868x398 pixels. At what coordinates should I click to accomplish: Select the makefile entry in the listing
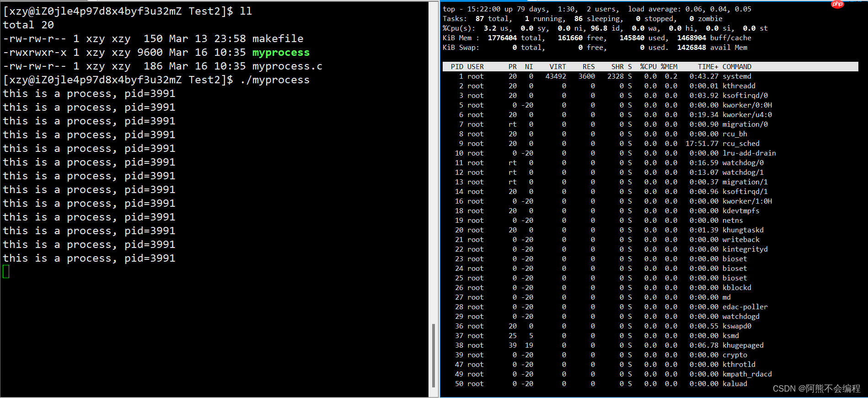click(278, 39)
